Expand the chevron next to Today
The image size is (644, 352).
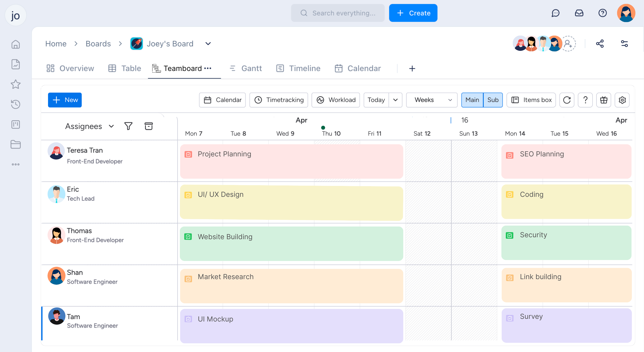[x=395, y=100]
